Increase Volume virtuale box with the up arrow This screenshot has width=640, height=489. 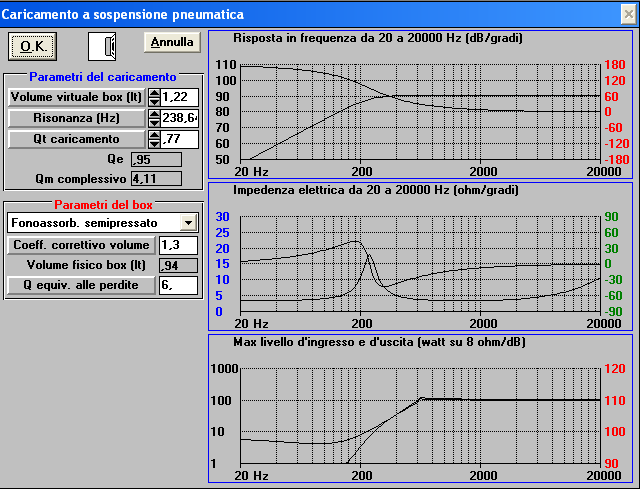pyautogui.click(x=154, y=93)
